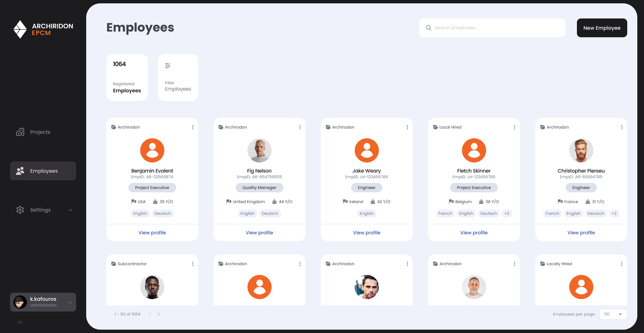Go to next page of employees
644x333 pixels.
(159, 314)
